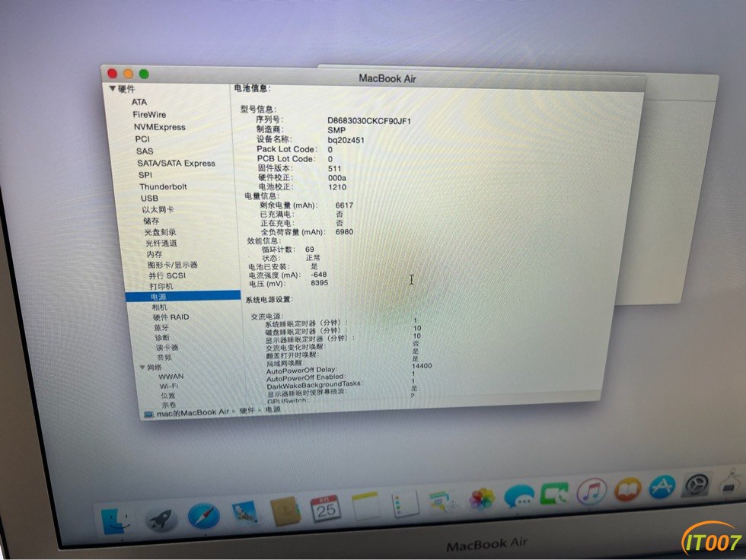Select SATA/SATA Express in sidebar
Viewport: 746px width, 560px height.
(x=177, y=163)
